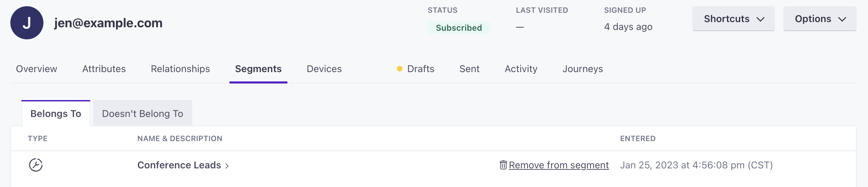The image size is (868, 187).
Task: Show the Activity tab
Action: [x=521, y=69]
